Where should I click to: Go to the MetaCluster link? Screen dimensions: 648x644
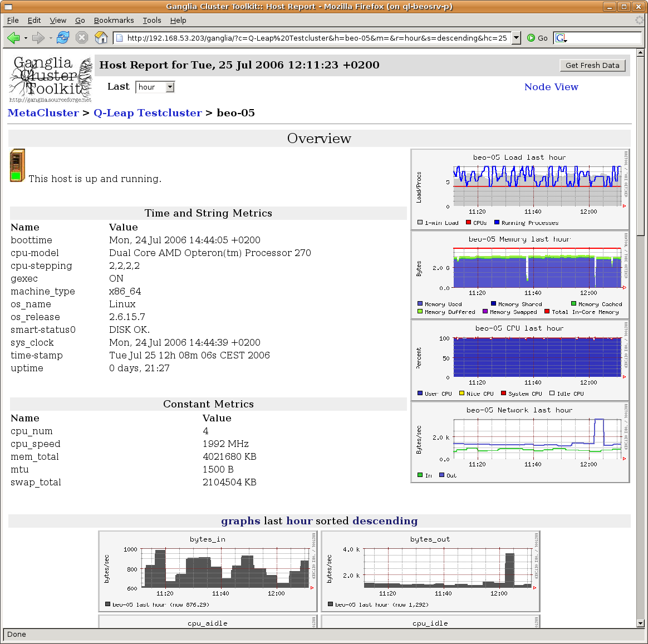pyautogui.click(x=43, y=113)
